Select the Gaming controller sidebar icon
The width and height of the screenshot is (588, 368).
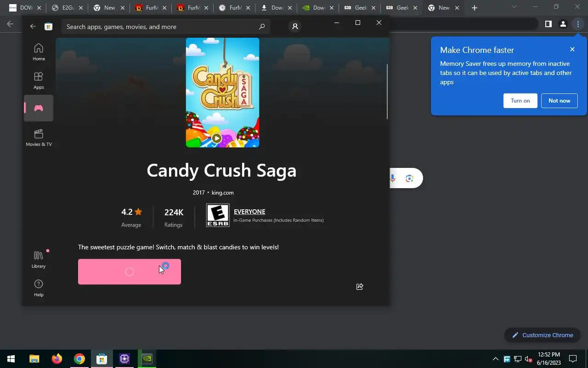39,108
